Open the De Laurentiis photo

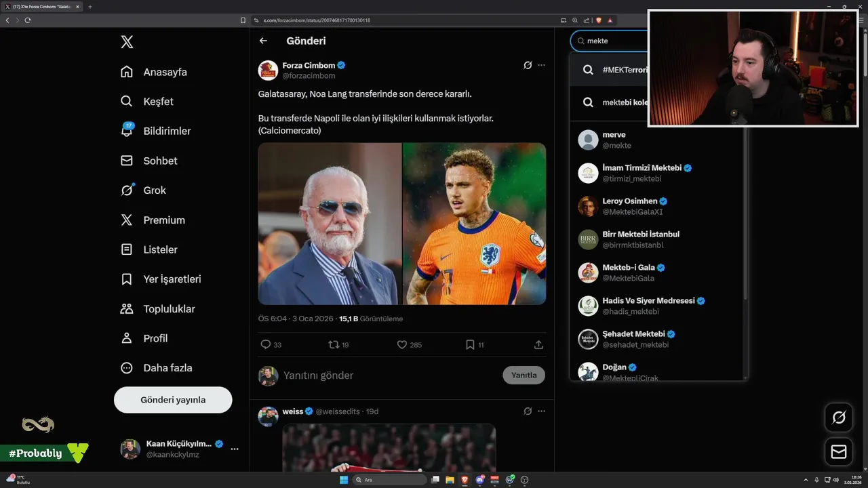tap(330, 224)
